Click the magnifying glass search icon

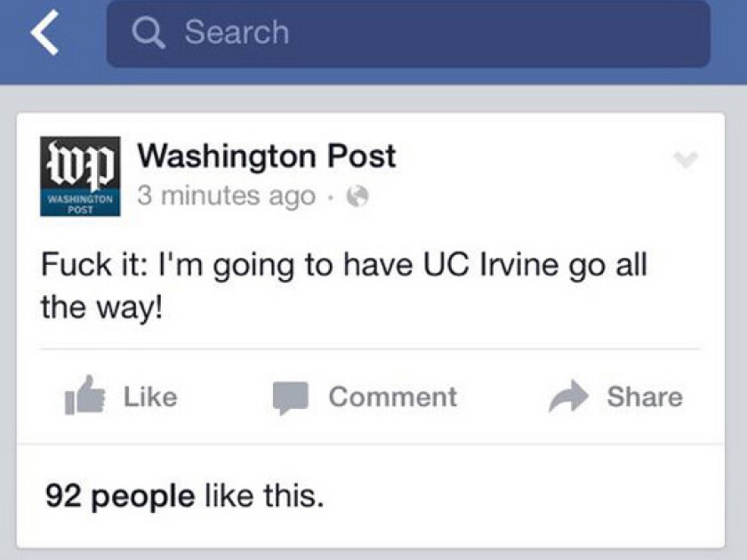click(149, 33)
